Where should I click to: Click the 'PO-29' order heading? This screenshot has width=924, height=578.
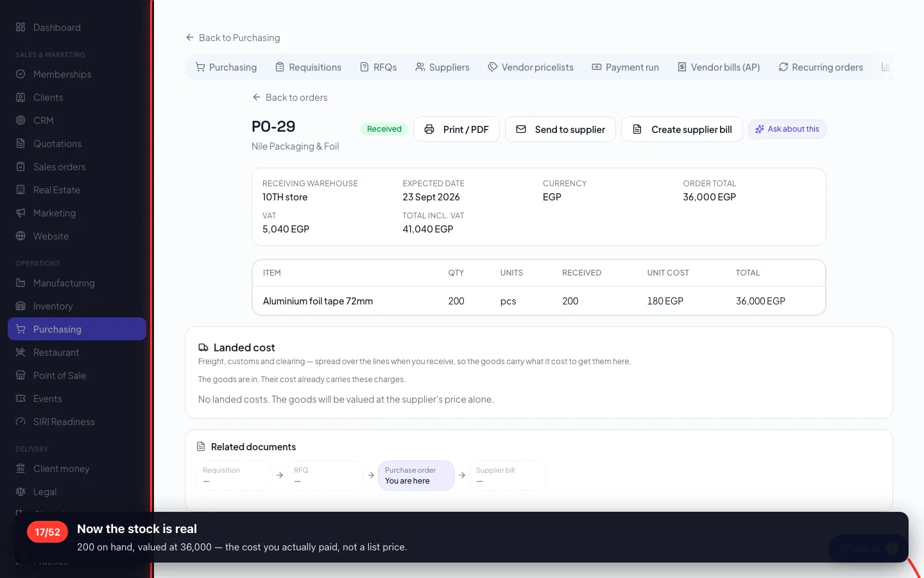[273, 127]
